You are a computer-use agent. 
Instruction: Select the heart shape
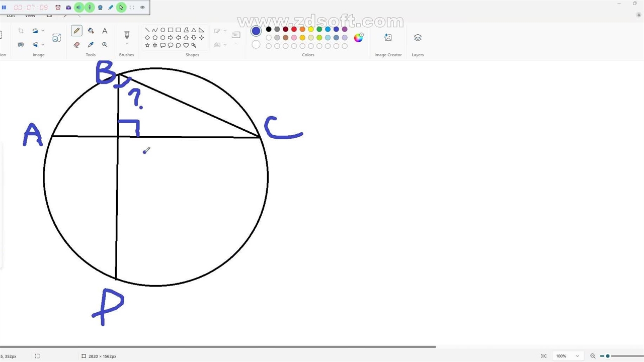point(186,45)
